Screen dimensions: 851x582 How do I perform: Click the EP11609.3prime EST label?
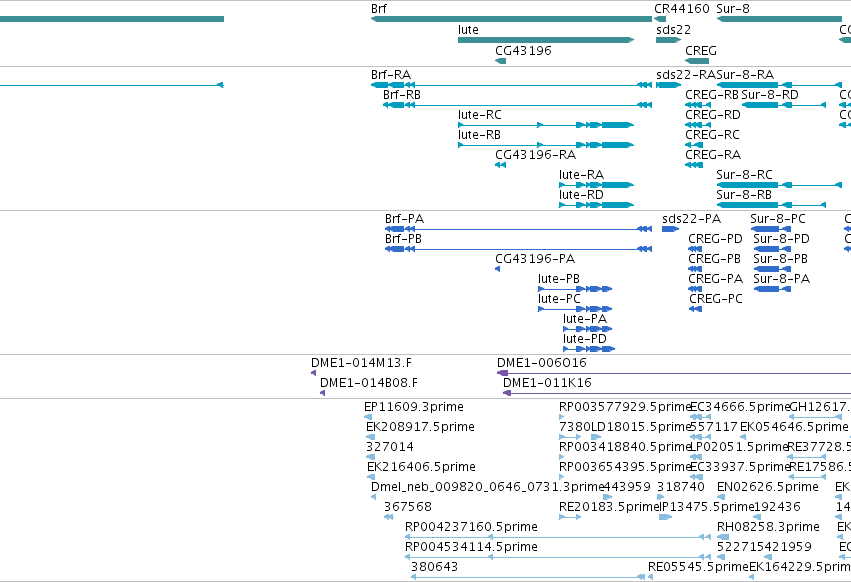click(x=414, y=407)
